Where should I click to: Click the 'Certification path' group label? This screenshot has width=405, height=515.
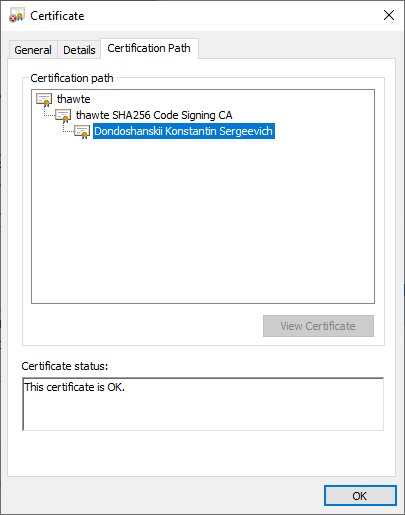[72, 78]
